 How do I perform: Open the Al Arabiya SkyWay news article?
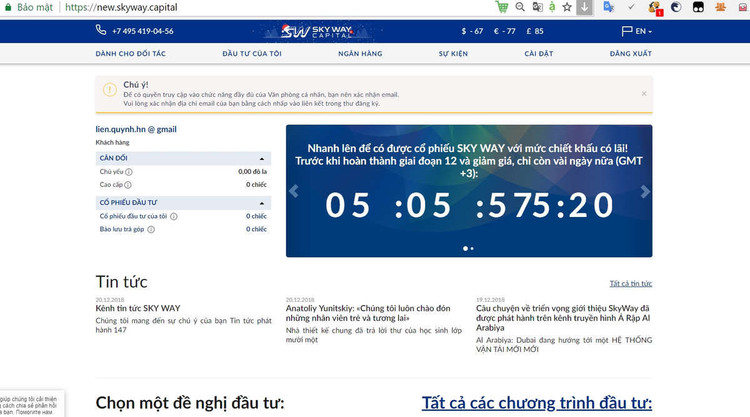point(563,318)
